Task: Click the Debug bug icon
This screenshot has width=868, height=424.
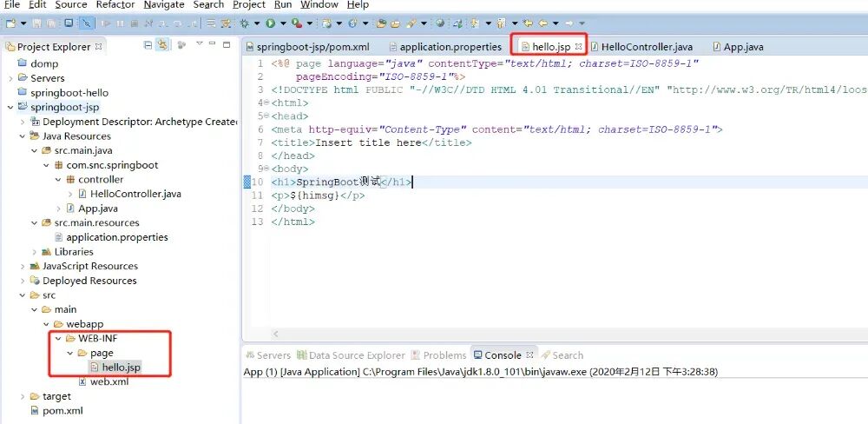Action: click(244, 23)
